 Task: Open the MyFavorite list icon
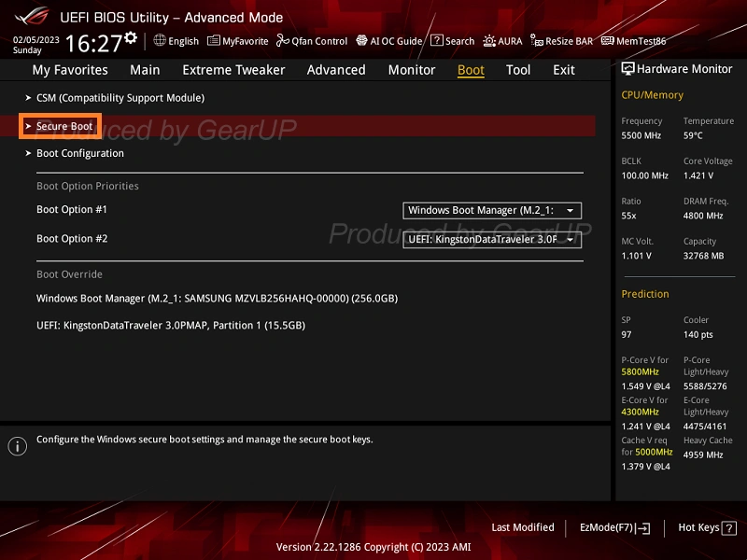tap(214, 40)
